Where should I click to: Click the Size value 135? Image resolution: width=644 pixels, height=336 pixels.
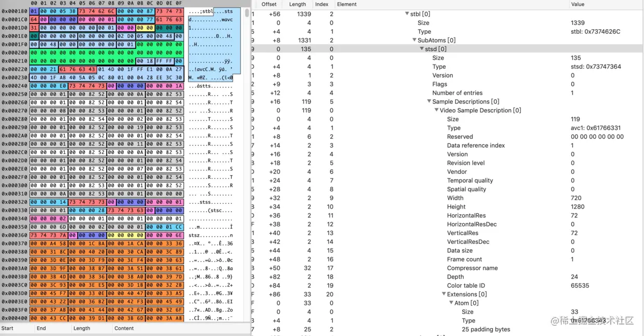click(x=575, y=58)
